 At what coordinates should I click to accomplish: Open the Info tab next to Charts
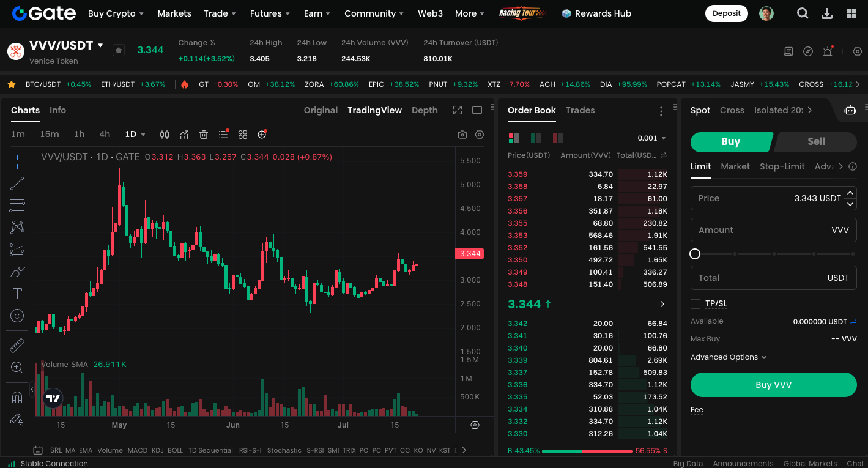click(57, 110)
